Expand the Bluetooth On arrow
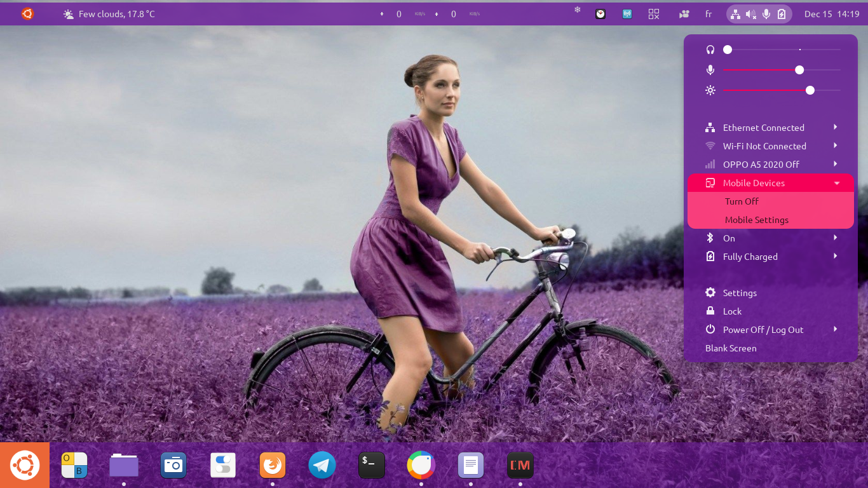This screenshot has height=488, width=868. tap(836, 238)
